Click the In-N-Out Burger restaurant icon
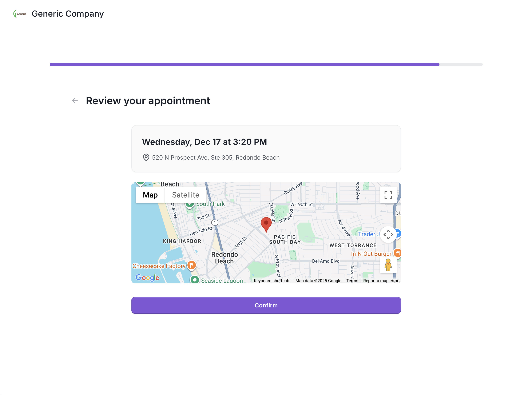 coord(397,253)
